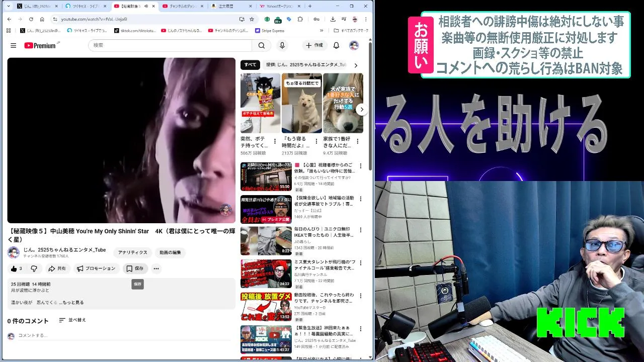
Task: Open the Shiba dog potato chips short
Action: pos(260,103)
